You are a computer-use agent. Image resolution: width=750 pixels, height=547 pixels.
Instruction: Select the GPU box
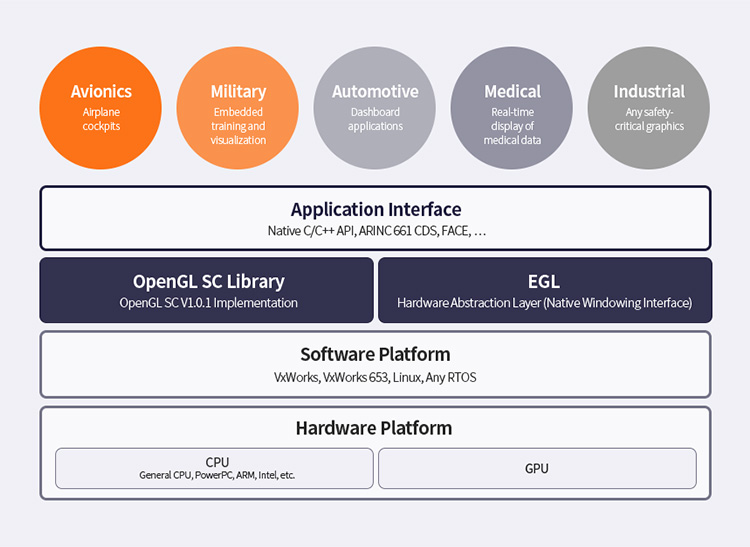coord(537,468)
